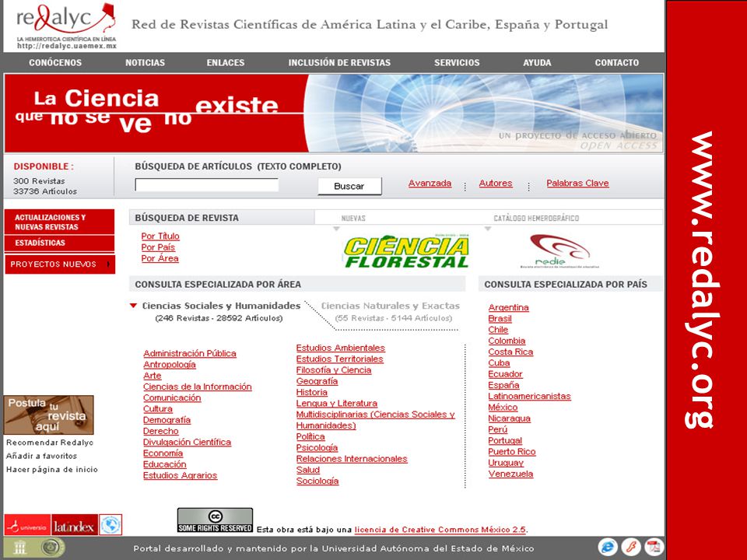Open the Sociología area link
Viewport: 747px width, 560px height.
317,481
